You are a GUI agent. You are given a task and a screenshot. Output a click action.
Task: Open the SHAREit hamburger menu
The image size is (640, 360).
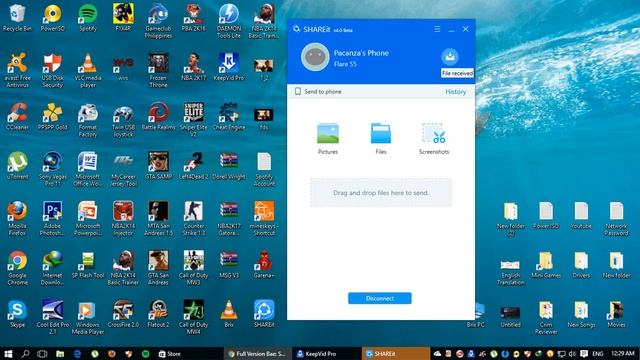[x=437, y=29]
